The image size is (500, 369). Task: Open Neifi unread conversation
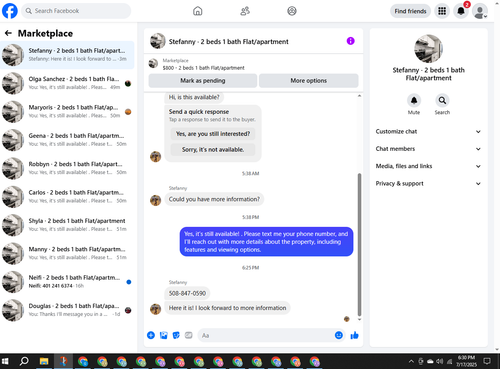point(67,281)
